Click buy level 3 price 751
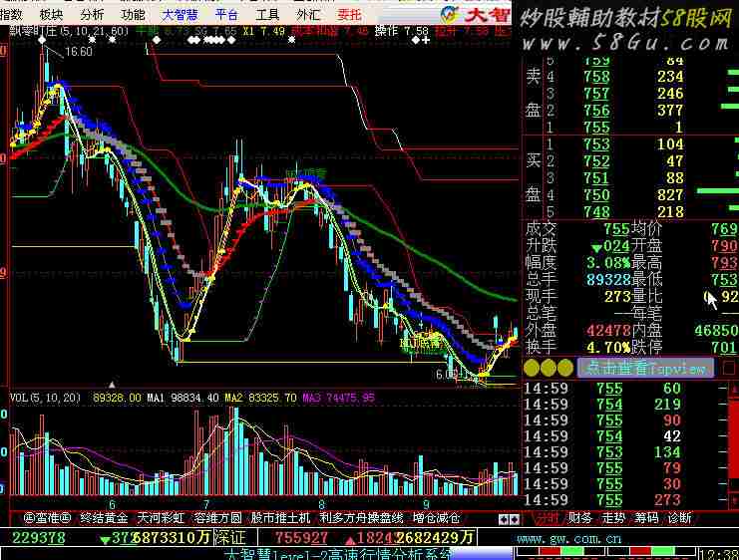Screen dimensions: 739x560 (x=597, y=178)
